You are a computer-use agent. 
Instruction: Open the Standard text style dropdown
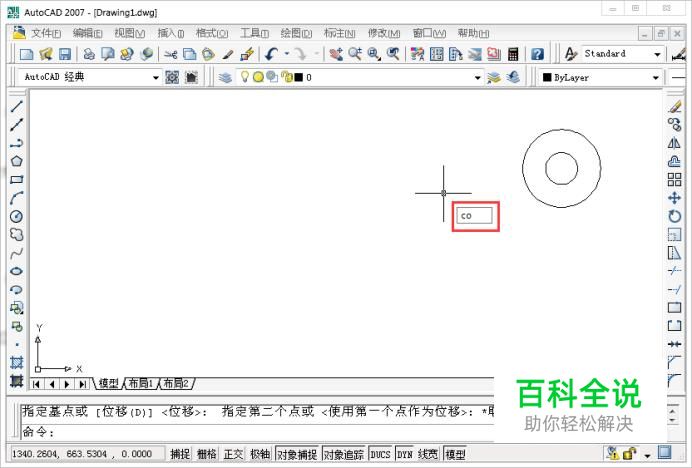[x=657, y=54]
